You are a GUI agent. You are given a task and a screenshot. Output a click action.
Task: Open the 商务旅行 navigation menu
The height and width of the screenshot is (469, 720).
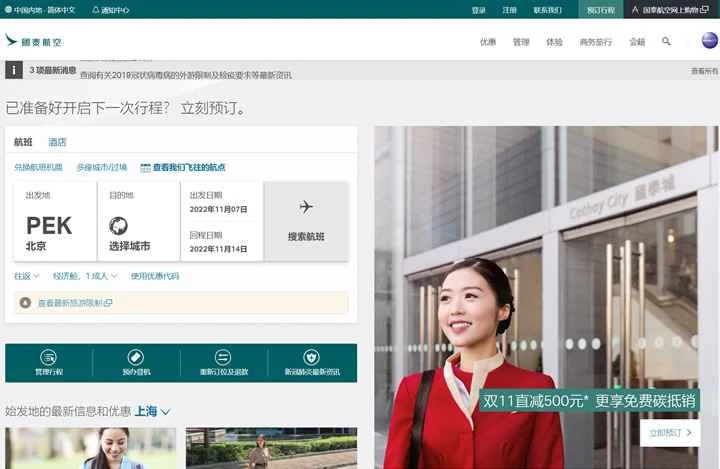(x=596, y=42)
